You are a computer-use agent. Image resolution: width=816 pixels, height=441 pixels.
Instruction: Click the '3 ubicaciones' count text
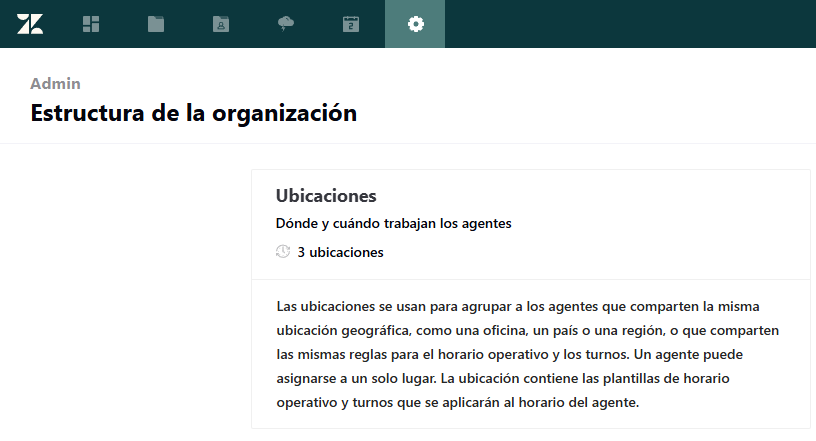click(x=340, y=252)
